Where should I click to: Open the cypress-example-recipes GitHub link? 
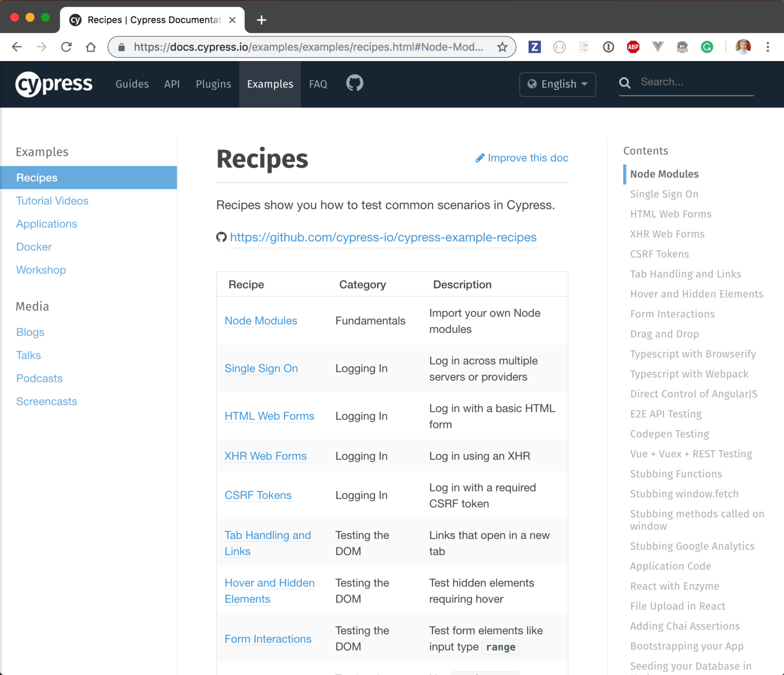383,237
